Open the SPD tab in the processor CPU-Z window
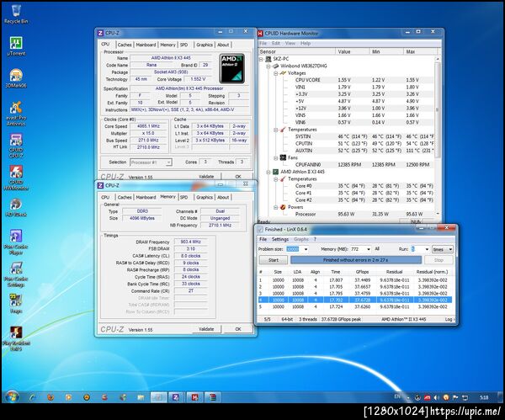Image resolution: width=505 pixels, height=420 pixels. (183, 45)
